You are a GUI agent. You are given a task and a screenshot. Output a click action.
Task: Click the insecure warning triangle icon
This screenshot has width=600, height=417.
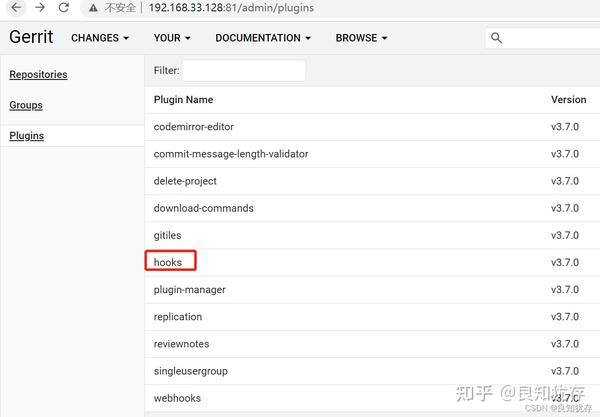pyautogui.click(x=92, y=8)
